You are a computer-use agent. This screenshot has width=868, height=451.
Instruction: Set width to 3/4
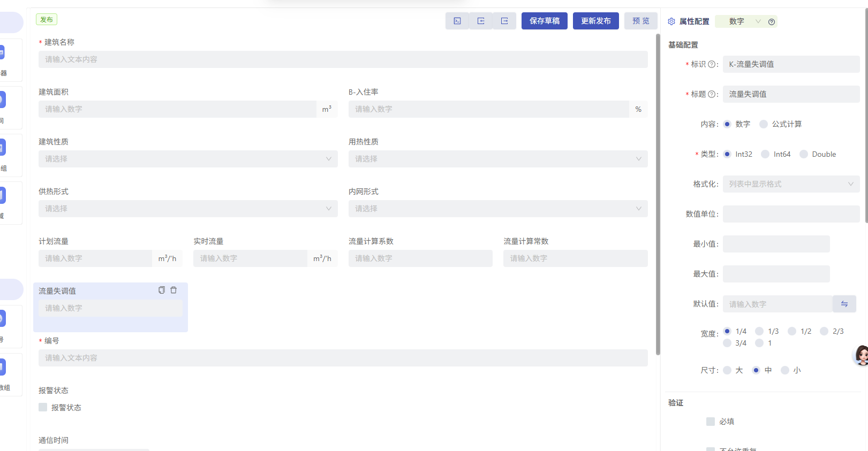[x=727, y=343]
